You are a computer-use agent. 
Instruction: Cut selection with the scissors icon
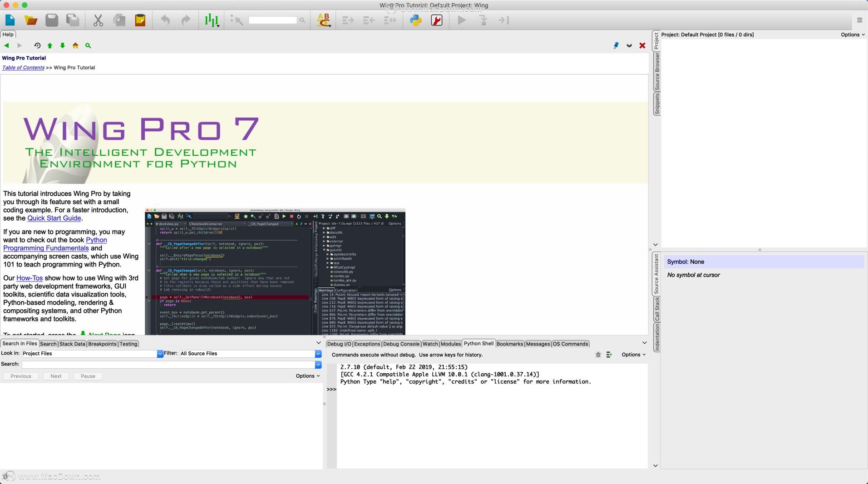98,20
